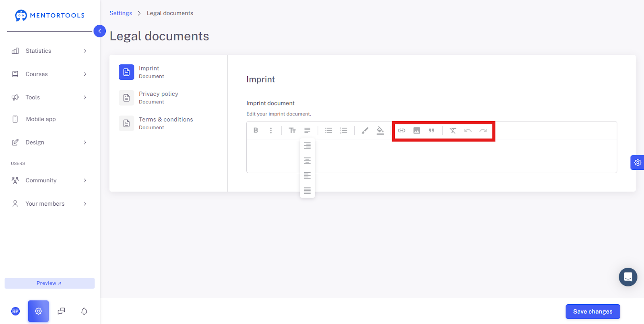Select the Privacy policy document

click(168, 98)
